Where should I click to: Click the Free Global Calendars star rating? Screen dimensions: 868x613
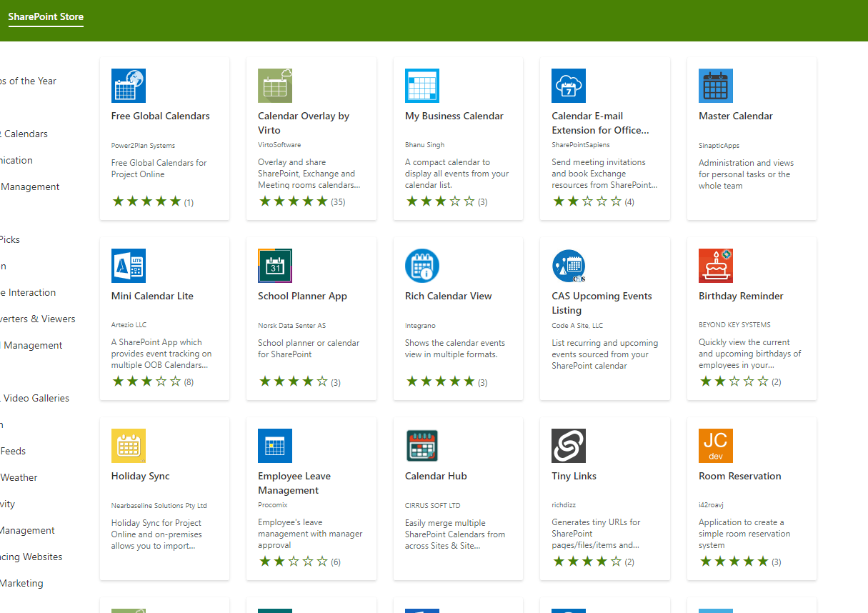click(152, 202)
